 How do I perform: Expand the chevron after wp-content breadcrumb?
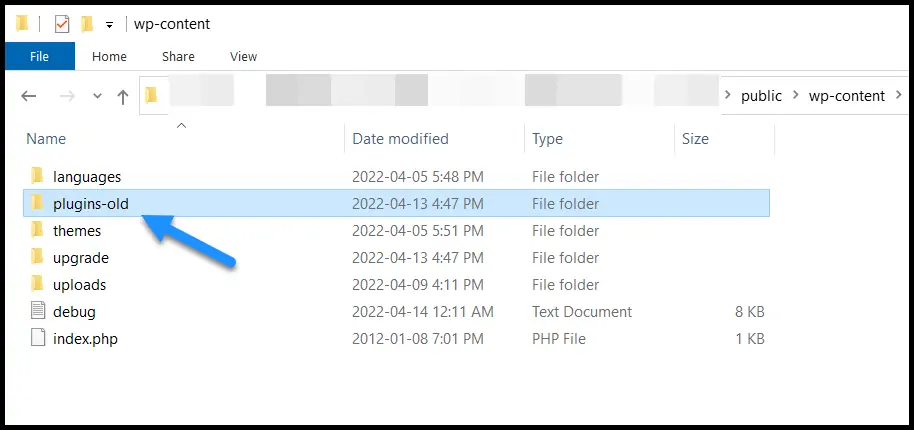pos(898,96)
